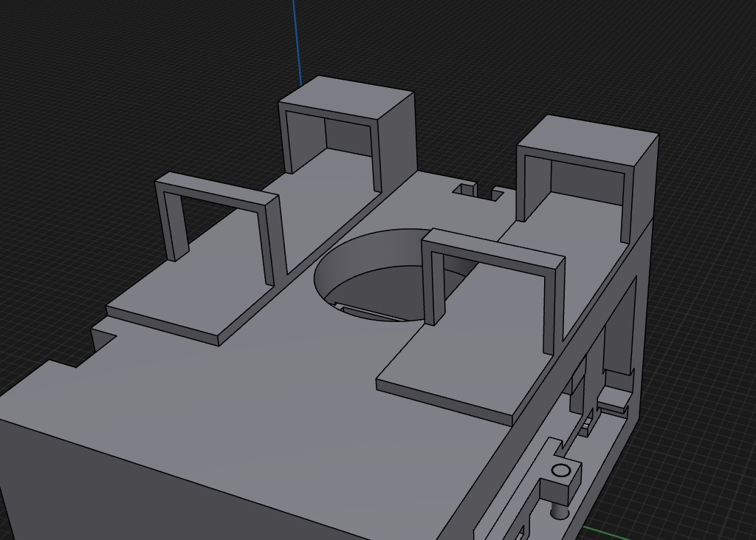Select the small circular hole on the mounting lug
This screenshot has height=540, width=756.
561,471
